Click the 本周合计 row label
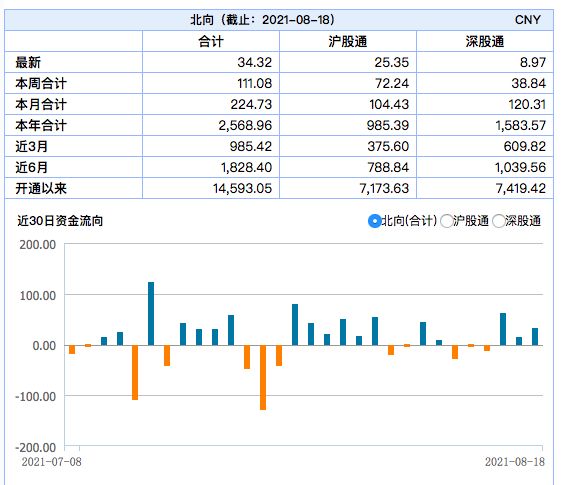This screenshot has height=485, width=561. point(41,83)
